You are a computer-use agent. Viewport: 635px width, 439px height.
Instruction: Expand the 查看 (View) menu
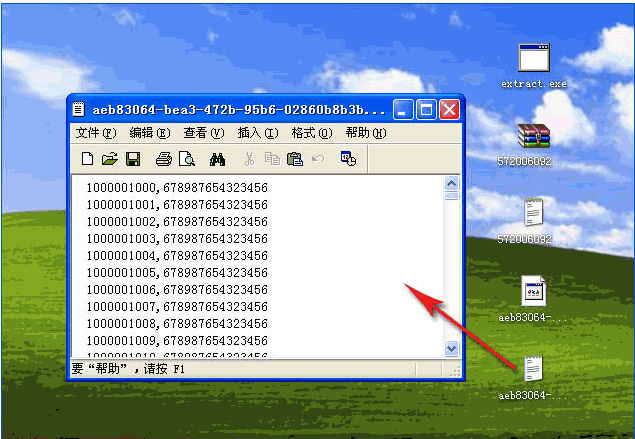pyautogui.click(x=203, y=133)
